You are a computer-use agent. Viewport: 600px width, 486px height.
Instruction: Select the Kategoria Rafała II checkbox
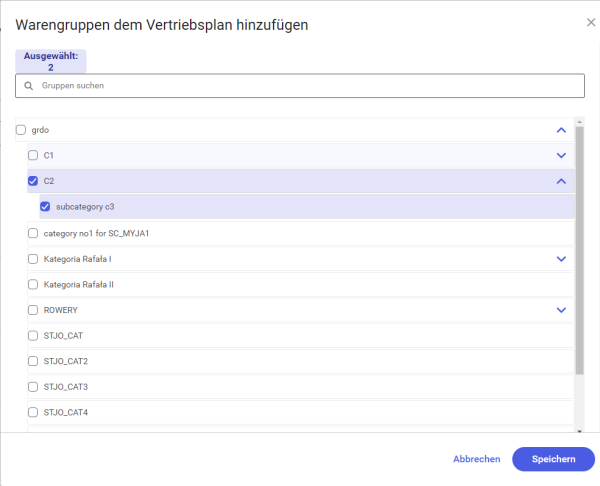33,285
